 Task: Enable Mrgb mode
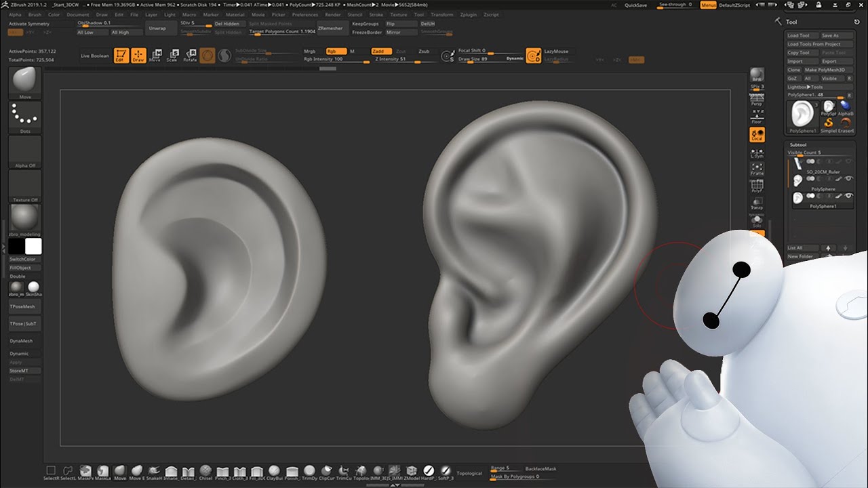(x=312, y=52)
